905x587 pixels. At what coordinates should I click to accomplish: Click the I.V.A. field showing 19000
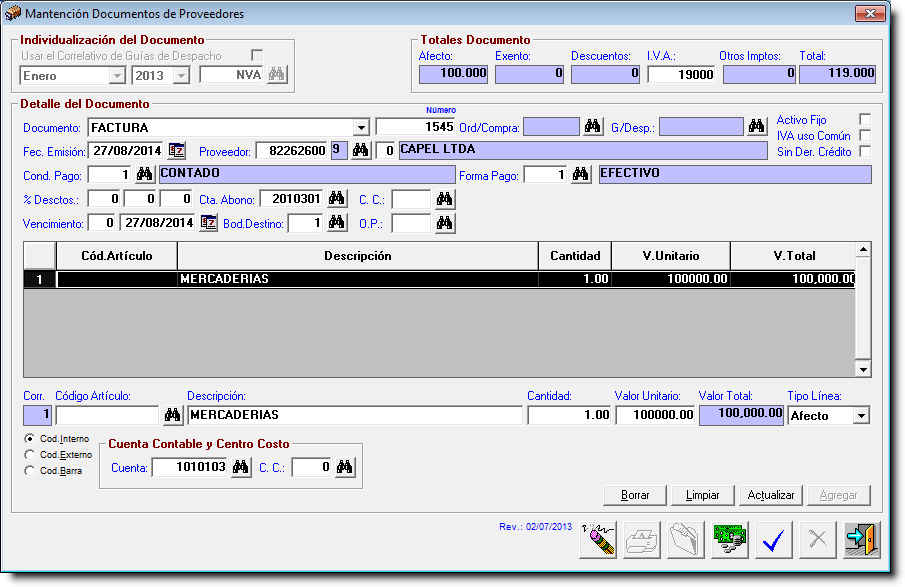681,74
